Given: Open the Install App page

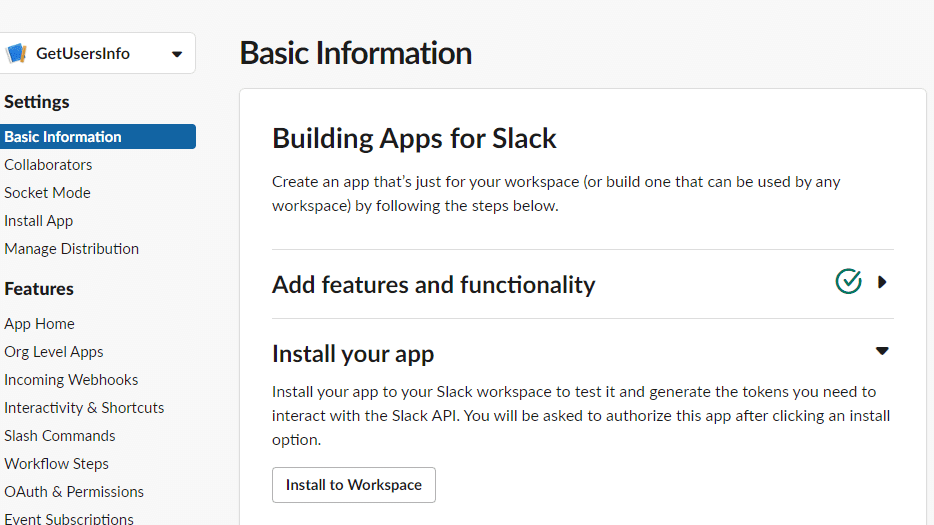Looking at the screenshot, I should 39,220.
